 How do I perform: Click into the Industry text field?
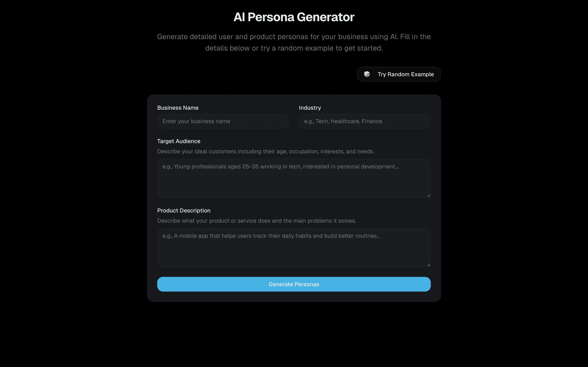[364, 121]
